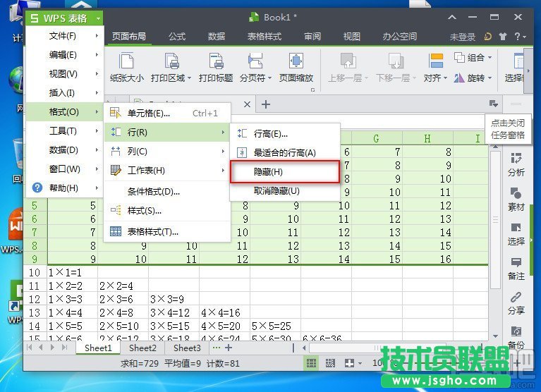Open 分析 analysis side panel
The width and height of the screenshot is (541, 392).
tap(516, 164)
